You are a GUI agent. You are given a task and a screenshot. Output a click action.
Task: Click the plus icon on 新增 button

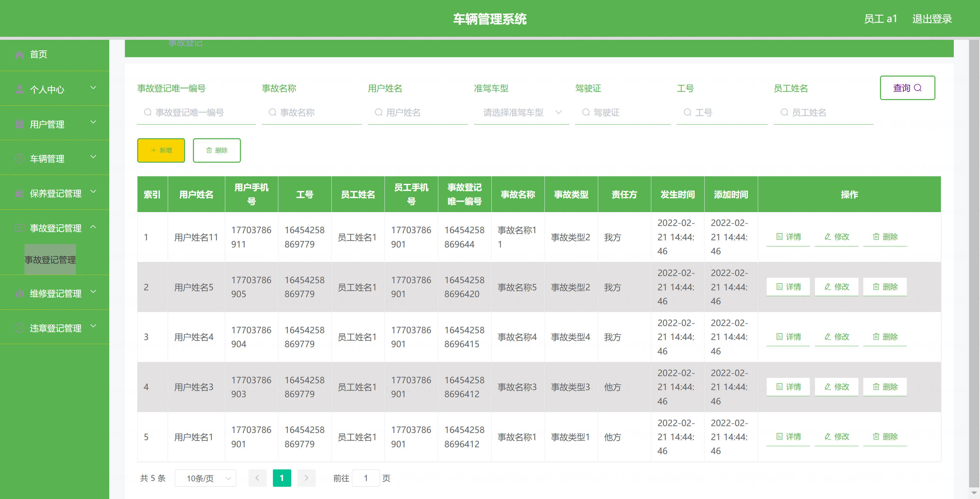[154, 150]
